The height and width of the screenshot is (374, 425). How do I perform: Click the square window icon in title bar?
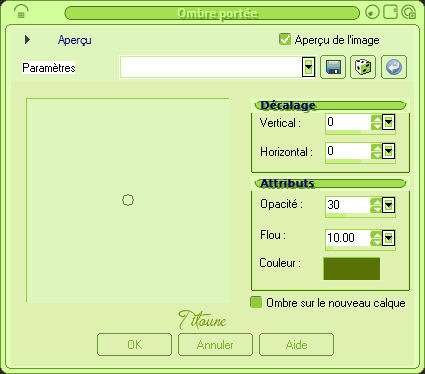click(390, 12)
